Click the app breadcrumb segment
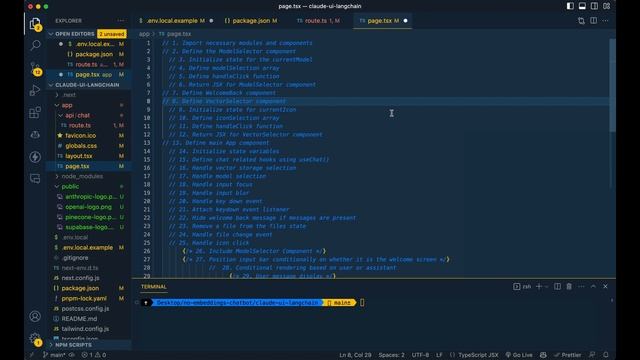640x360 pixels. [x=144, y=34]
